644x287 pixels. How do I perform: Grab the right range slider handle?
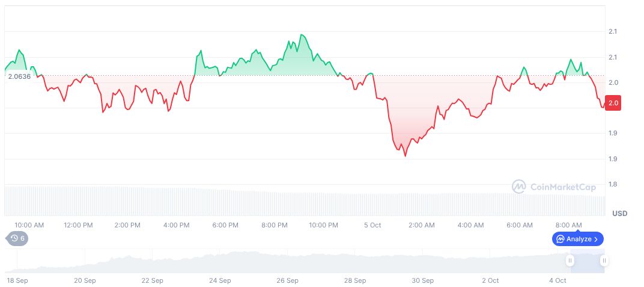tap(604, 261)
